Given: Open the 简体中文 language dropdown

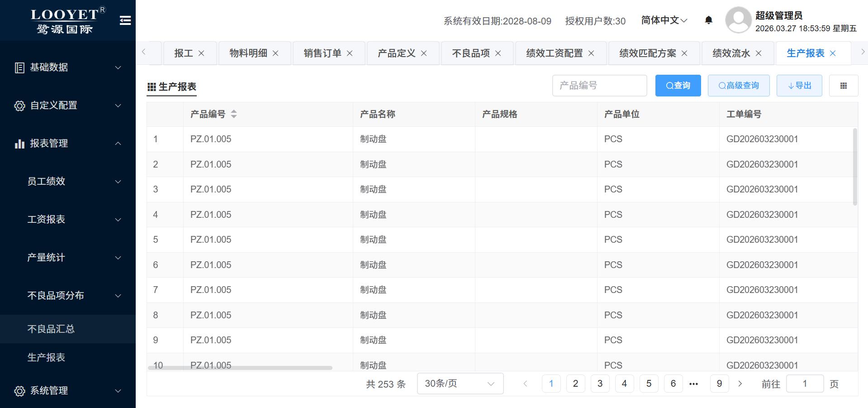Looking at the screenshot, I should pos(664,20).
